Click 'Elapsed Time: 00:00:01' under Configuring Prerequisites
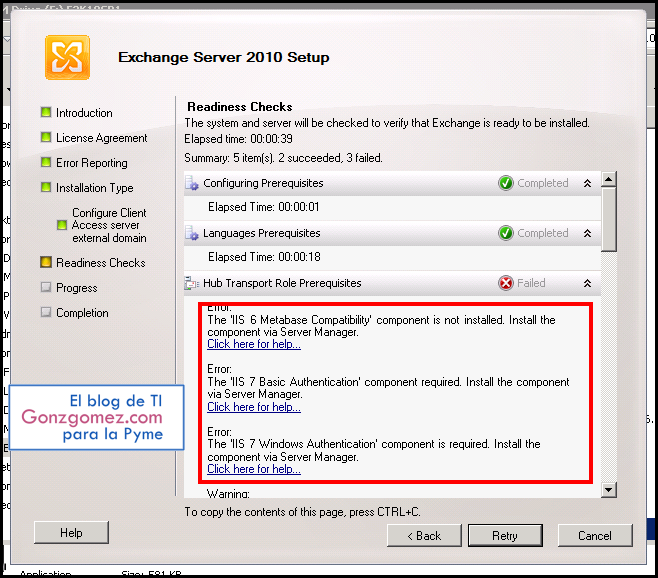 264,207
